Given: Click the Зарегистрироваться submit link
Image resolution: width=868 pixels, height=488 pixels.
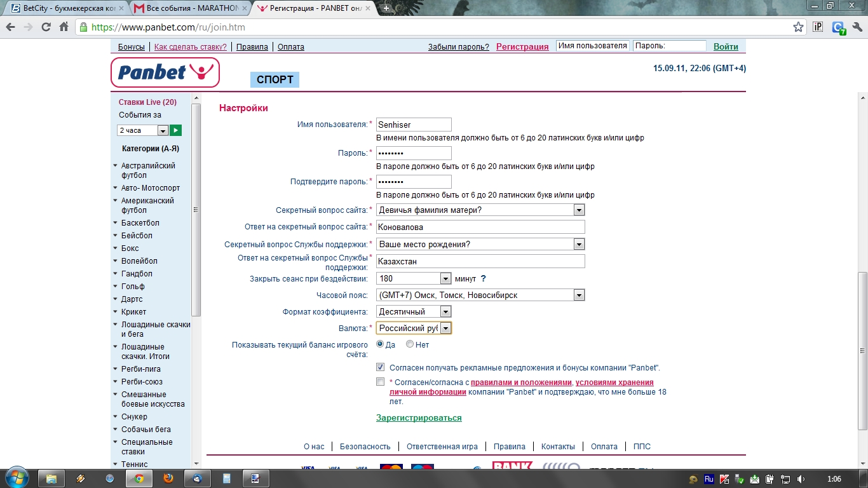Looking at the screenshot, I should pyautogui.click(x=419, y=418).
